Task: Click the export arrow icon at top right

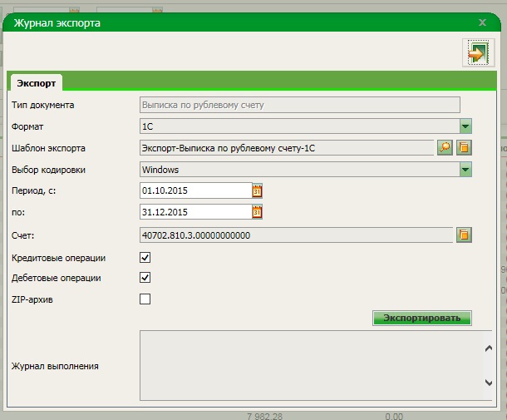Action: click(477, 52)
